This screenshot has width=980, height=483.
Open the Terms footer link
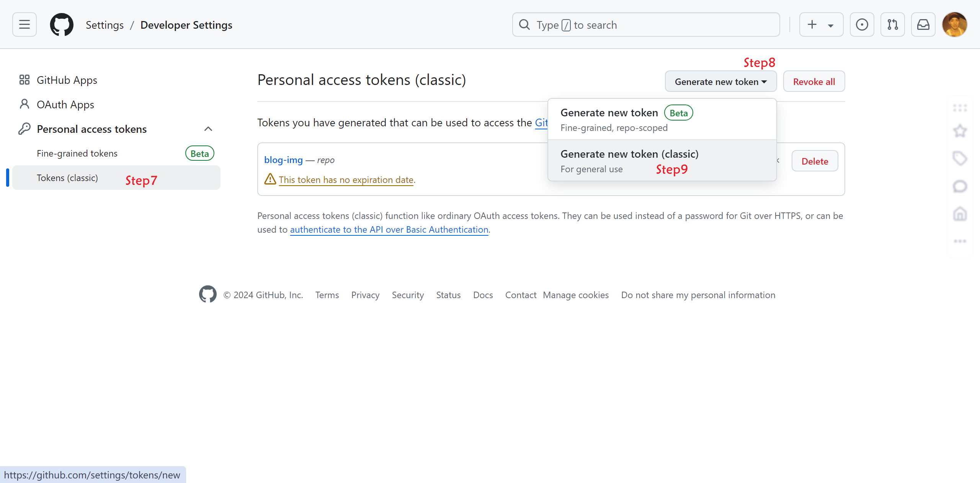coord(327,295)
